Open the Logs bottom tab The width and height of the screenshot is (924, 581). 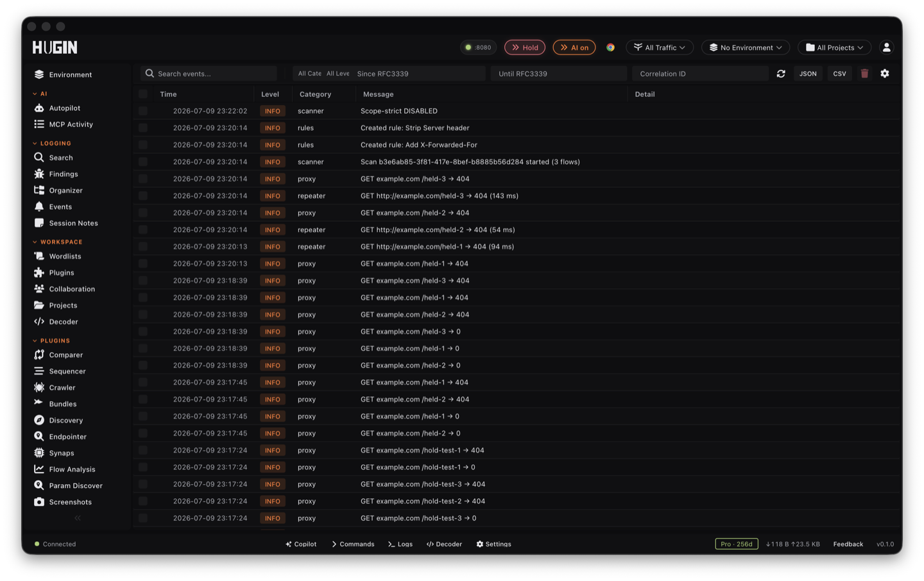click(400, 544)
